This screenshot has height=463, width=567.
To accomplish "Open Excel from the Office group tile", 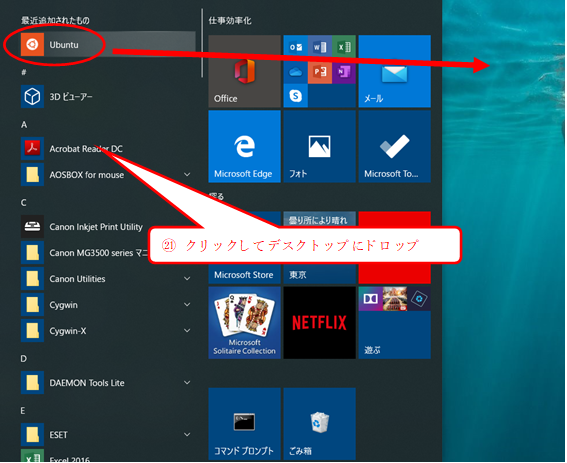I will [x=344, y=47].
